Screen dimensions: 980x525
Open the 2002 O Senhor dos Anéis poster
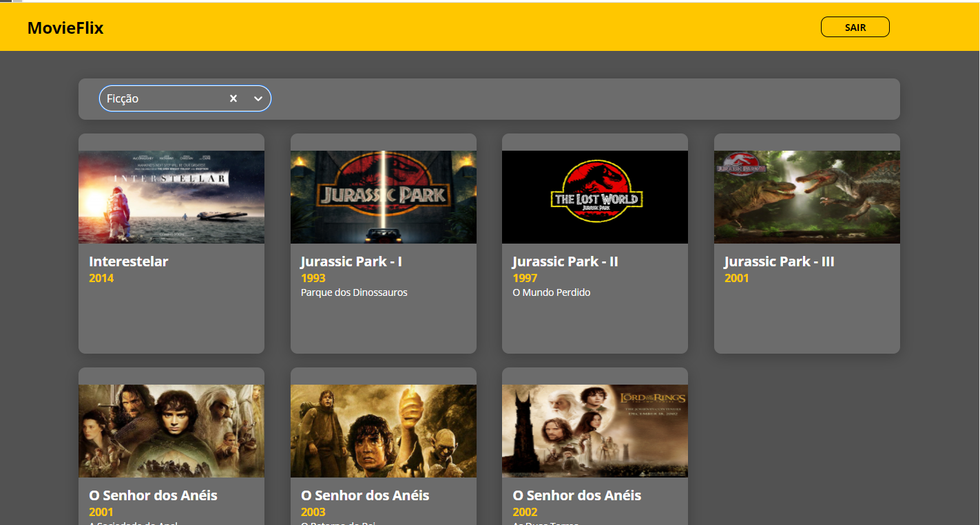coord(595,431)
